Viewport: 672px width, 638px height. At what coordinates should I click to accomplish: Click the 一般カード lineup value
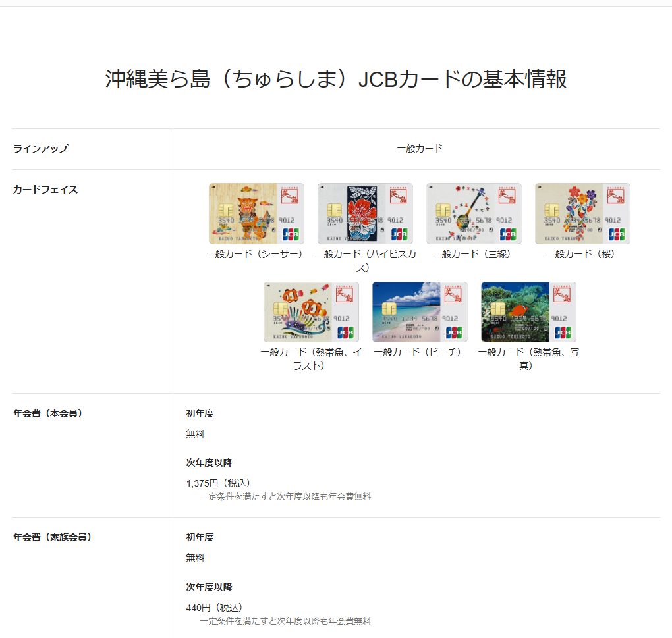pos(420,149)
